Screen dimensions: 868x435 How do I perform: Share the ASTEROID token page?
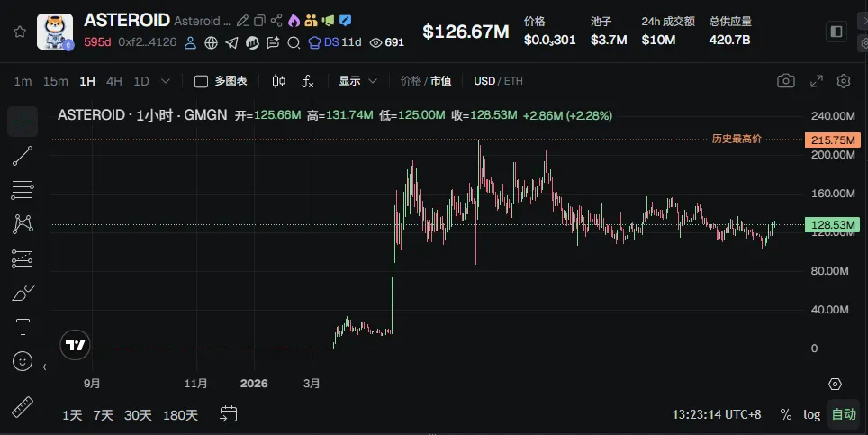pos(276,21)
